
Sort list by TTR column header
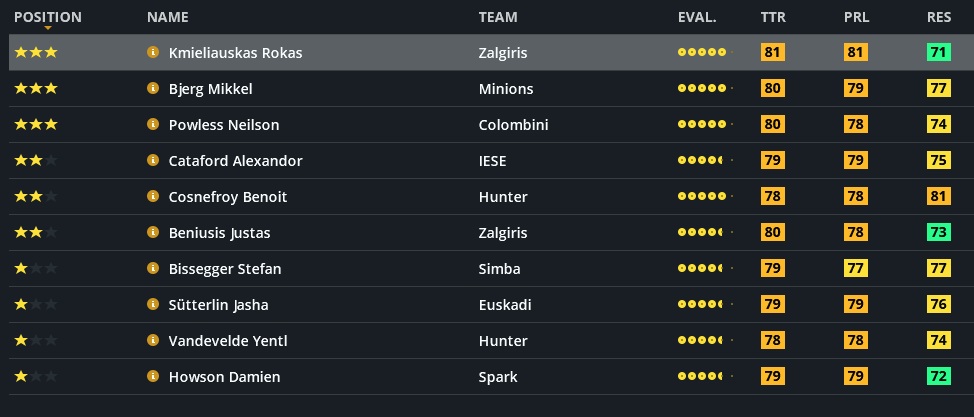[x=772, y=17]
